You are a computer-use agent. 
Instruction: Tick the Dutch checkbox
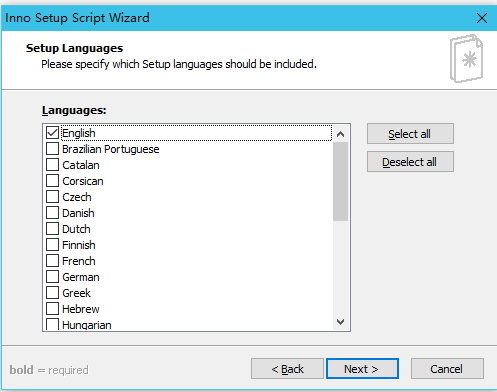click(52, 229)
